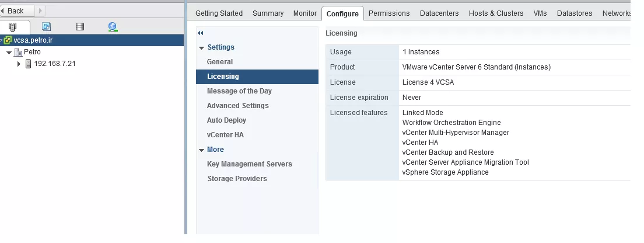Screen dimensions: 644x243
Task: Select the Configure tab
Action: (342, 13)
